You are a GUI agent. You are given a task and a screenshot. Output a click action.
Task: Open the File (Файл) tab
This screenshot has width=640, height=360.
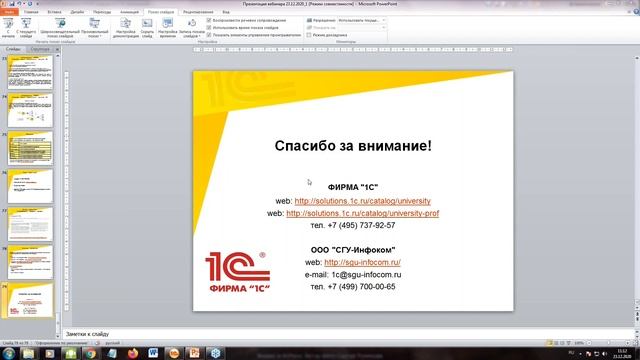click(x=9, y=12)
